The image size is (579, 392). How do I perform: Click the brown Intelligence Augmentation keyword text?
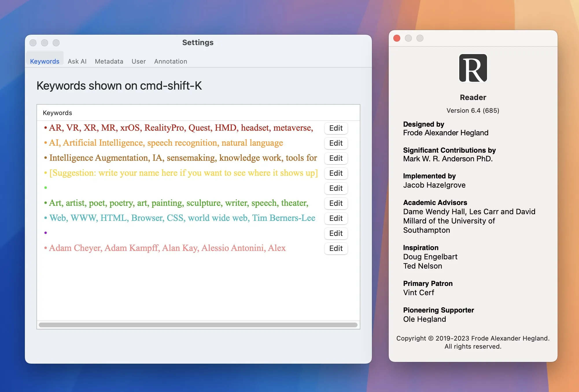[183, 158]
